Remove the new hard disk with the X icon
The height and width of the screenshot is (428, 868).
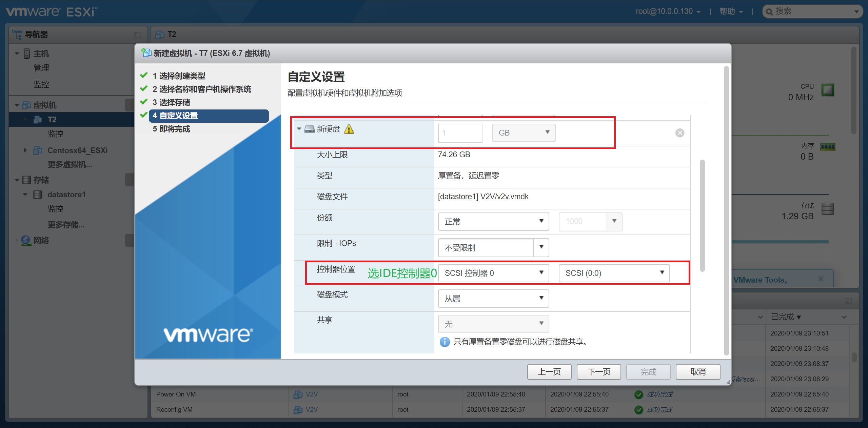[679, 133]
